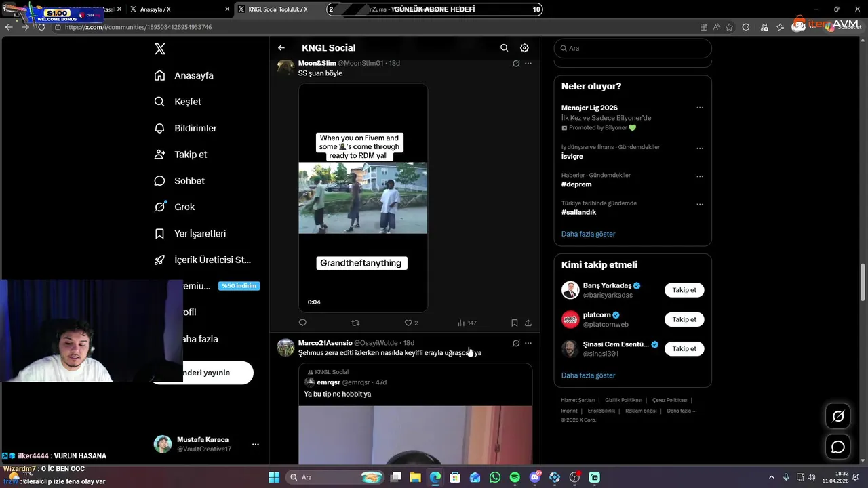
Task: Open more options on Moon&Slim's post
Action: coord(528,63)
